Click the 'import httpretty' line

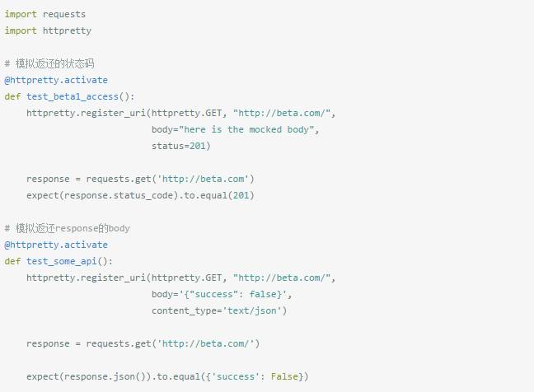point(48,30)
